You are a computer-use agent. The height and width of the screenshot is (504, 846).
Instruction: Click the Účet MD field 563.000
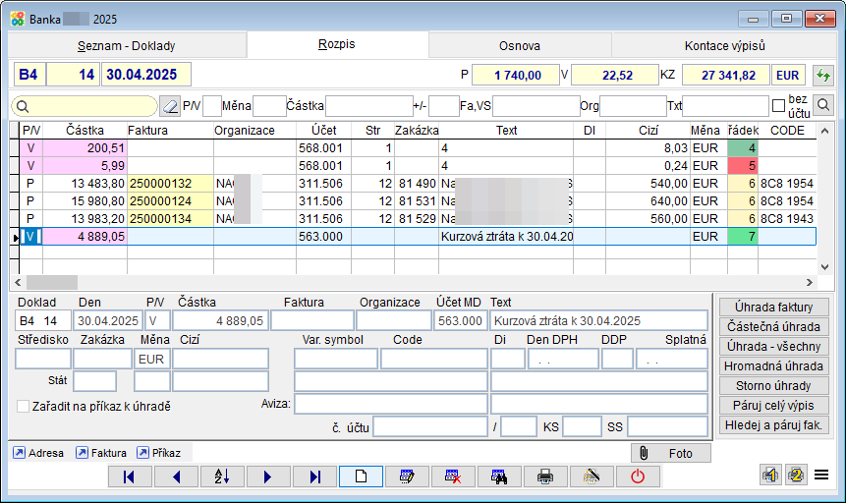460,321
